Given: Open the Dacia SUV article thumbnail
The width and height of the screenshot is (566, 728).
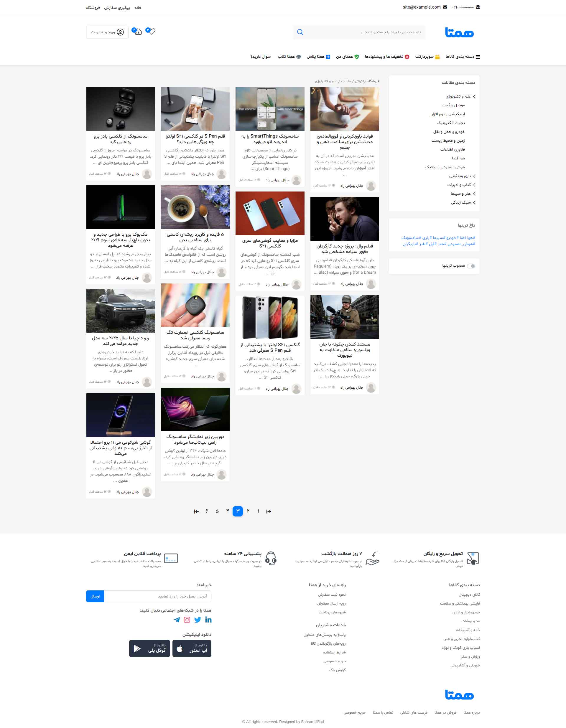Looking at the screenshot, I should [120, 311].
